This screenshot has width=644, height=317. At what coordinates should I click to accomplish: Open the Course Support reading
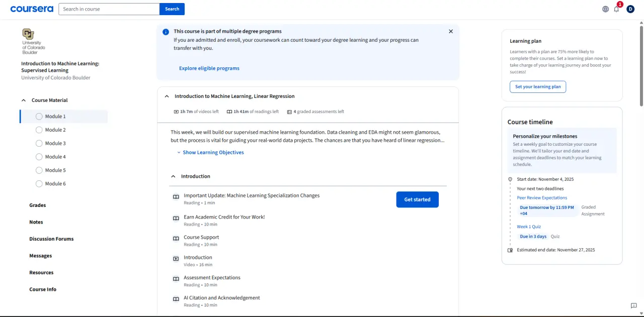(201, 237)
